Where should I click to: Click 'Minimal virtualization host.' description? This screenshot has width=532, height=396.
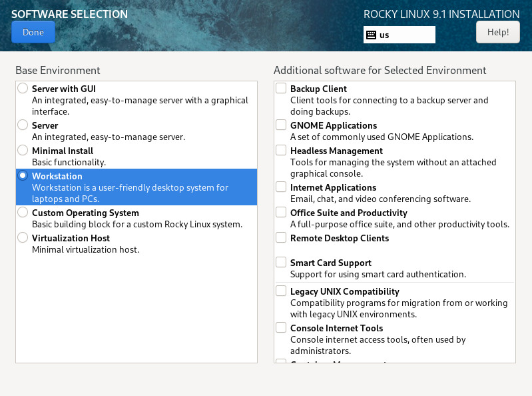85,249
